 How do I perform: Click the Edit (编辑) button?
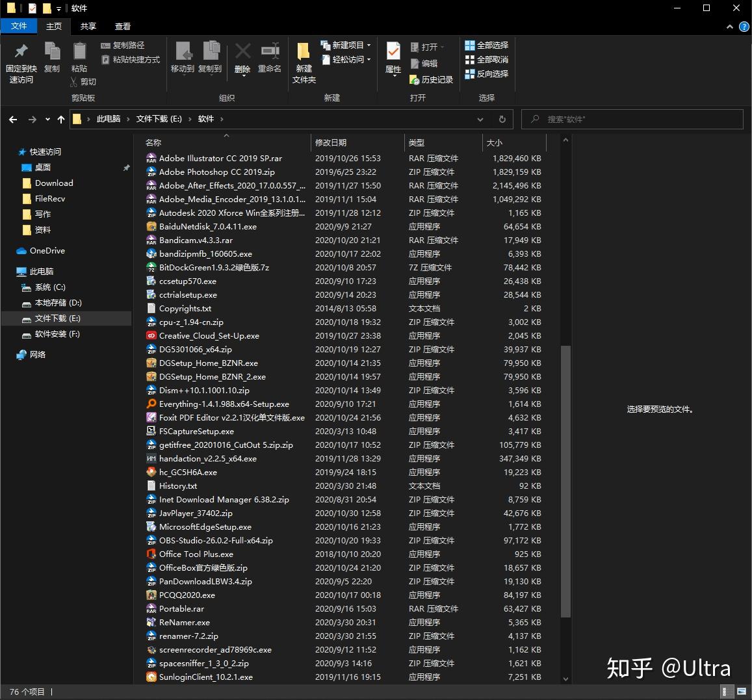pyautogui.click(x=424, y=63)
